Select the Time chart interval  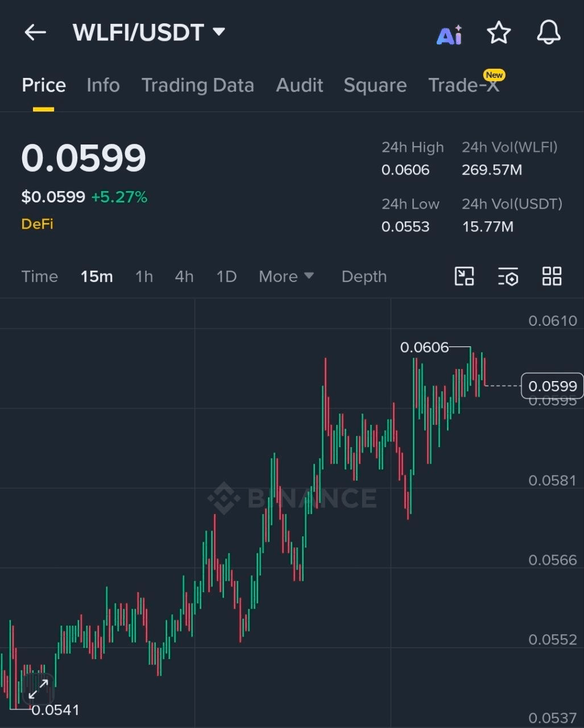click(40, 276)
